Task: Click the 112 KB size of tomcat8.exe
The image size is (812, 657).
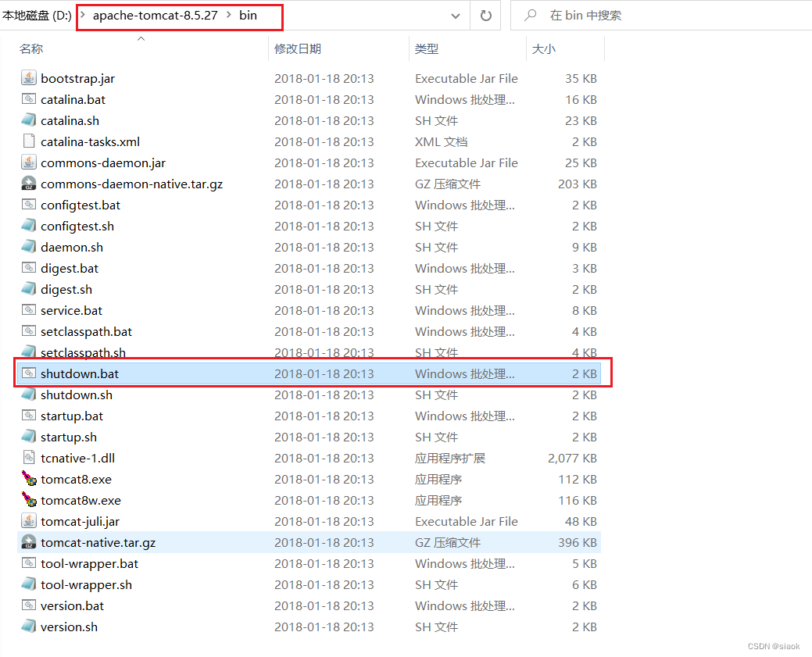Action: pyautogui.click(x=578, y=480)
